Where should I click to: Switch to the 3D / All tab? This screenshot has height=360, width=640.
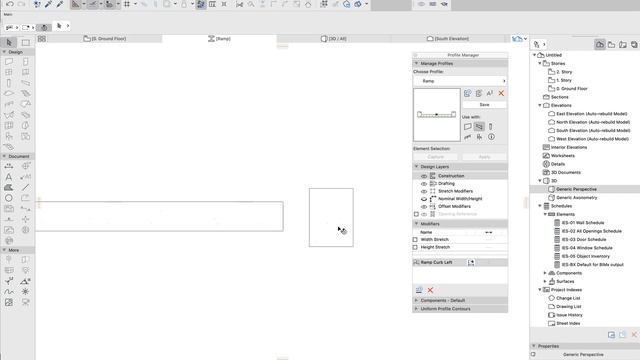(334, 39)
